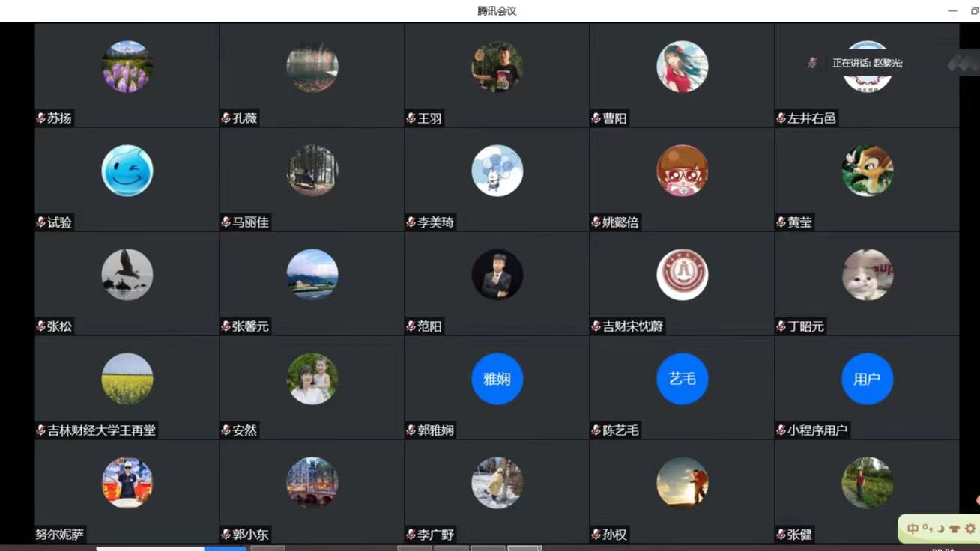This screenshot has height=551, width=980.
Task: Select 曹阳's anime girl avatar
Action: point(683,67)
